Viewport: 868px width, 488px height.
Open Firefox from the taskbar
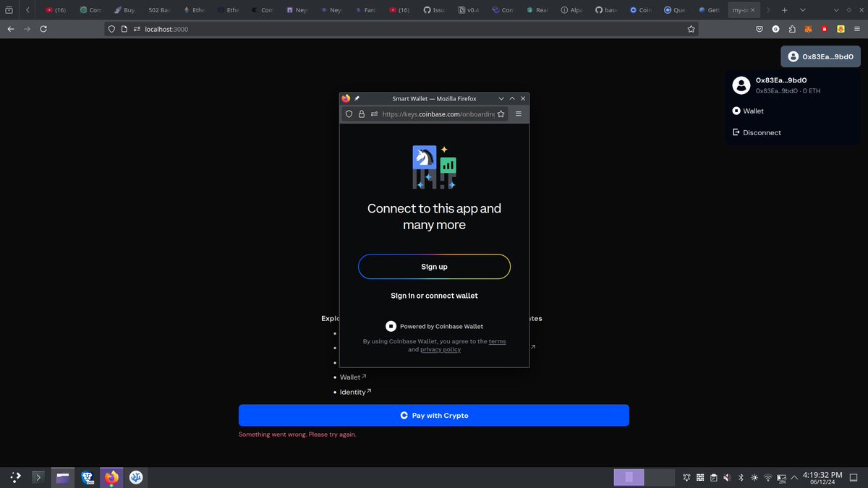[x=111, y=477]
